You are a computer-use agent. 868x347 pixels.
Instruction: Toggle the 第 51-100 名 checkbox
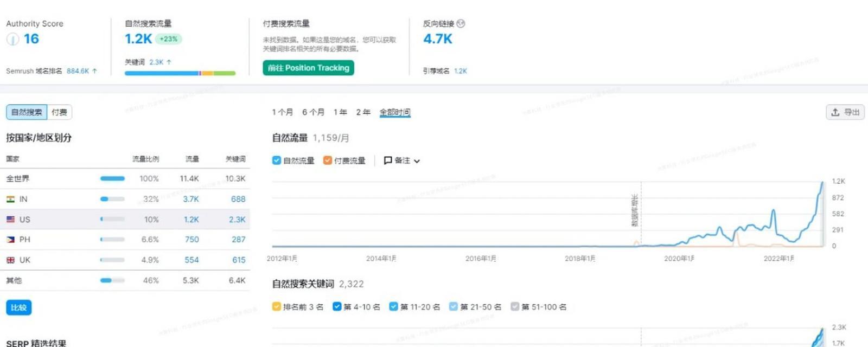pyautogui.click(x=515, y=307)
